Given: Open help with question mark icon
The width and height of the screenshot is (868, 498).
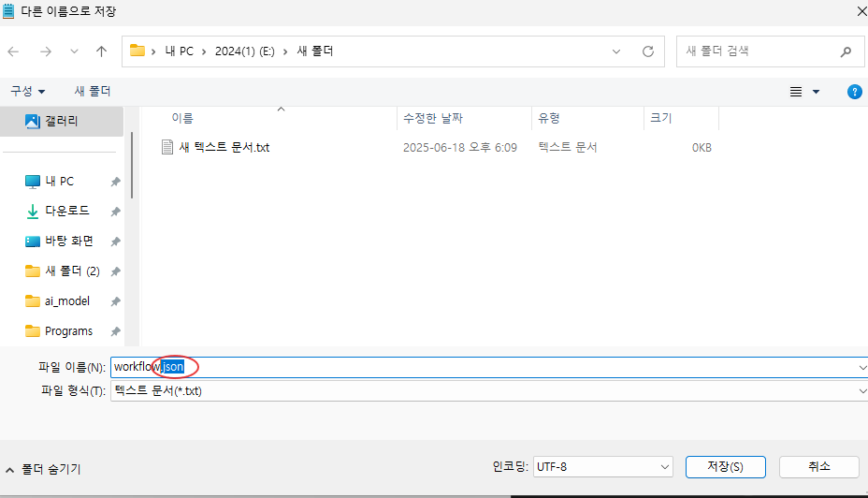Looking at the screenshot, I should coord(854,92).
